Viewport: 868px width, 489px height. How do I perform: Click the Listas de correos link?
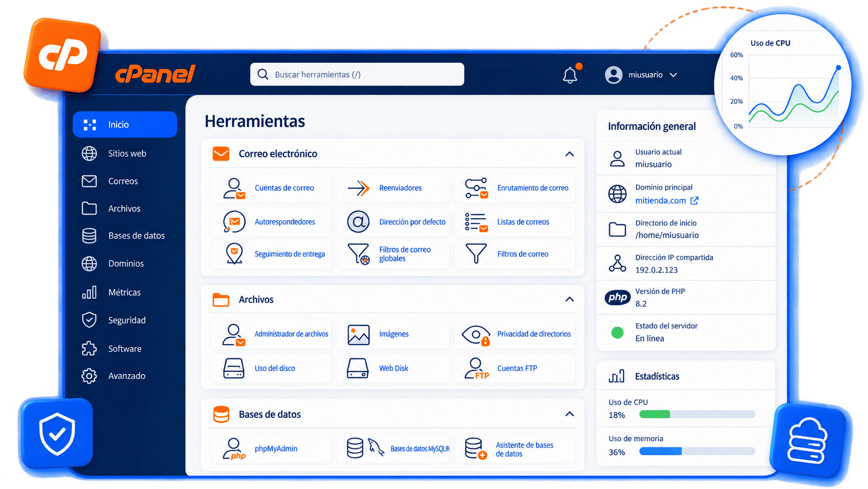pos(523,222)
